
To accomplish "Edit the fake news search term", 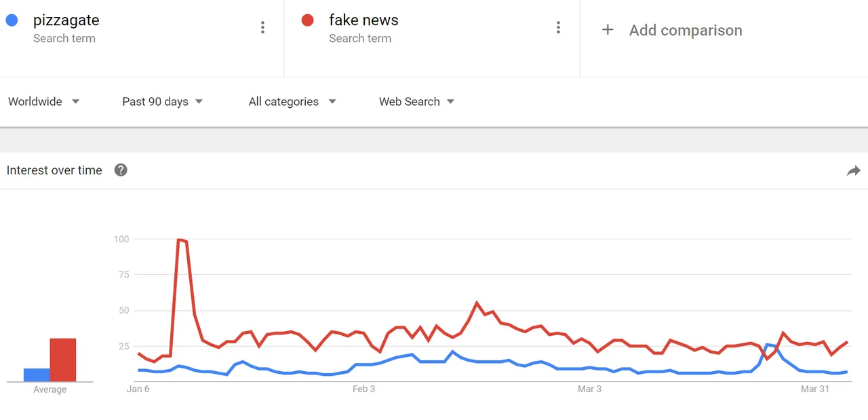I will tap(363, 20).
